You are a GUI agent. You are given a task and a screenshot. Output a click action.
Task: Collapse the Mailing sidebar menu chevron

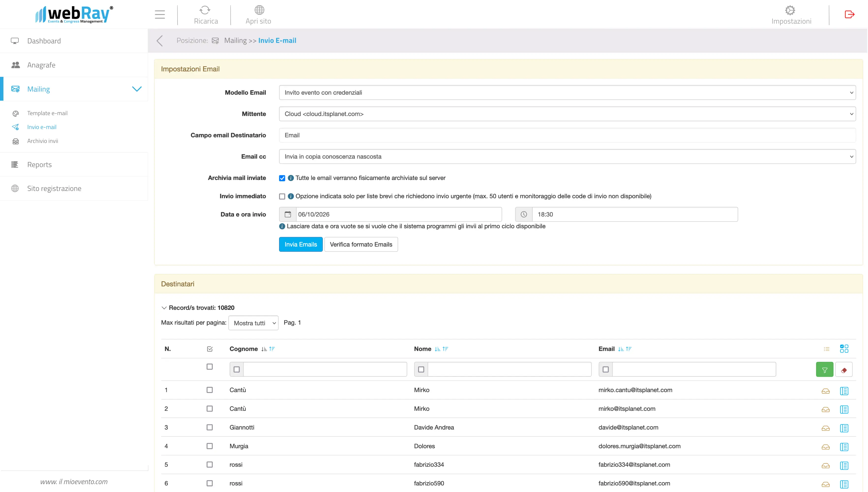click(x=136, y=89)
